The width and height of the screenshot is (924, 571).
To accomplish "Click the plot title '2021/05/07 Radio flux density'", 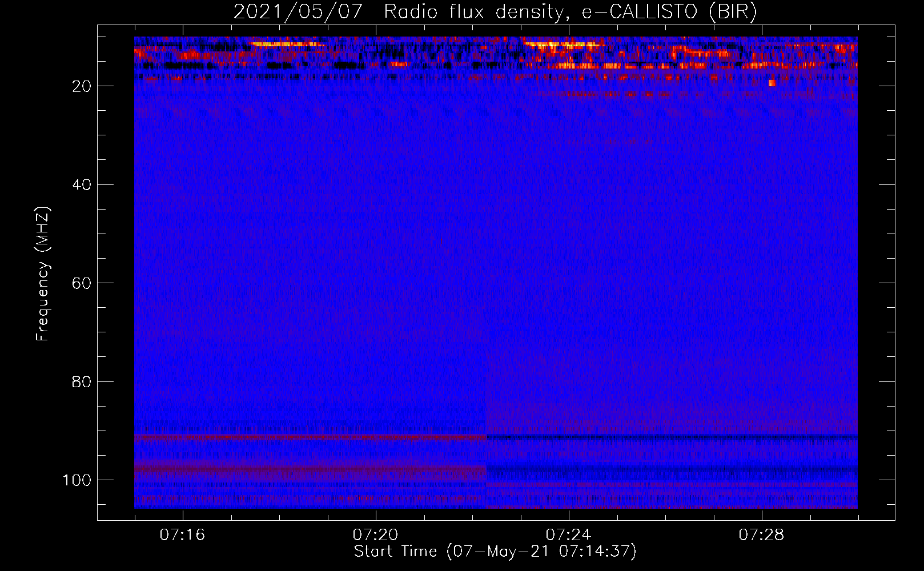I will point(399,12).
